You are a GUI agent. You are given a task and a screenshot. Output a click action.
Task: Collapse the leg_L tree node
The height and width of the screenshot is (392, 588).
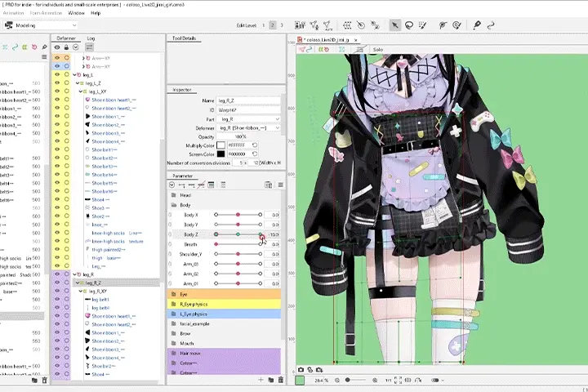click(x=74, y=74)
